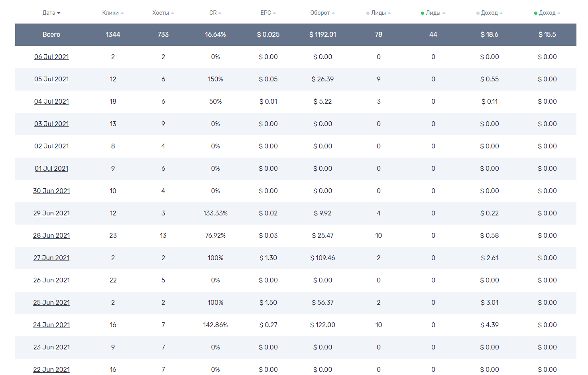Image resolution: width=588 pixels, height=375 pixels.
Task: Open the 28 Jun 2021 date link
Action: click(51, 235)
